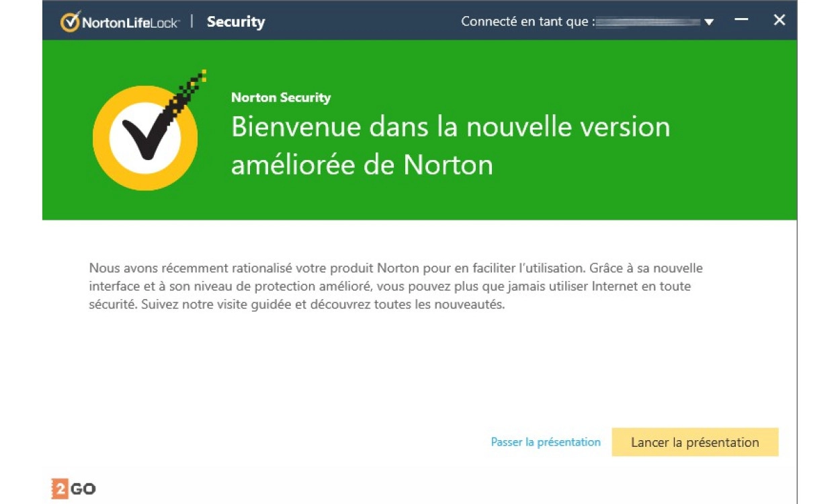Click the blurred account name

pos(648,22)
